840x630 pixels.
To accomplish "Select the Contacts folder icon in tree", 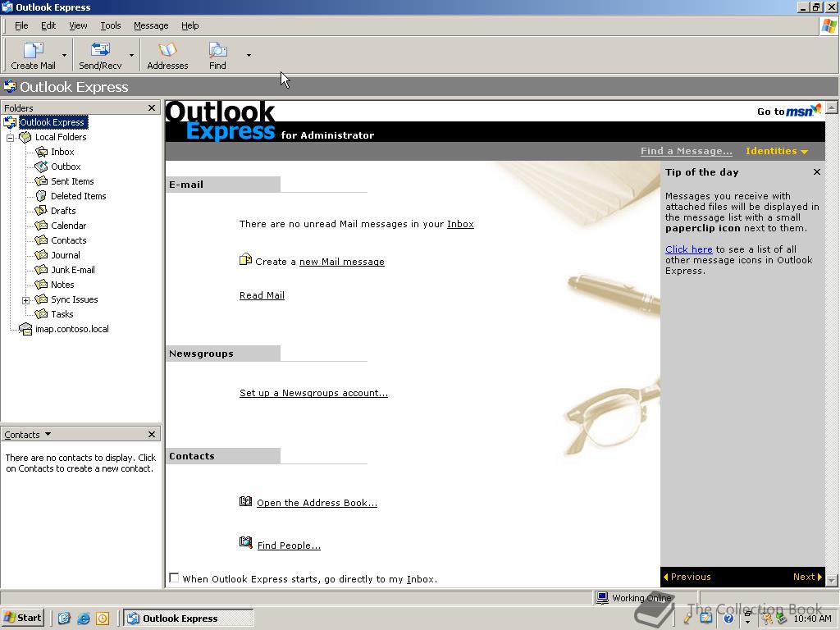I will click(x=41, y=240).
